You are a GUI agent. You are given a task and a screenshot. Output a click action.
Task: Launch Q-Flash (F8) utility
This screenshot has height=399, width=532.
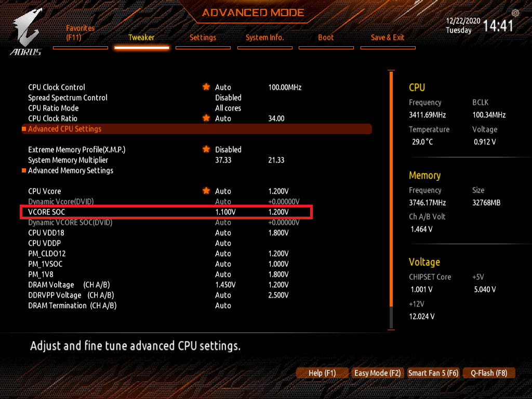(x=489, y=373)
